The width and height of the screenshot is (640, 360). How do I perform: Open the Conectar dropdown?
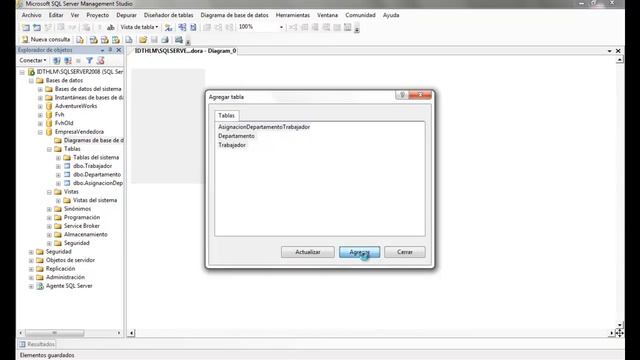tap(33, 60)
